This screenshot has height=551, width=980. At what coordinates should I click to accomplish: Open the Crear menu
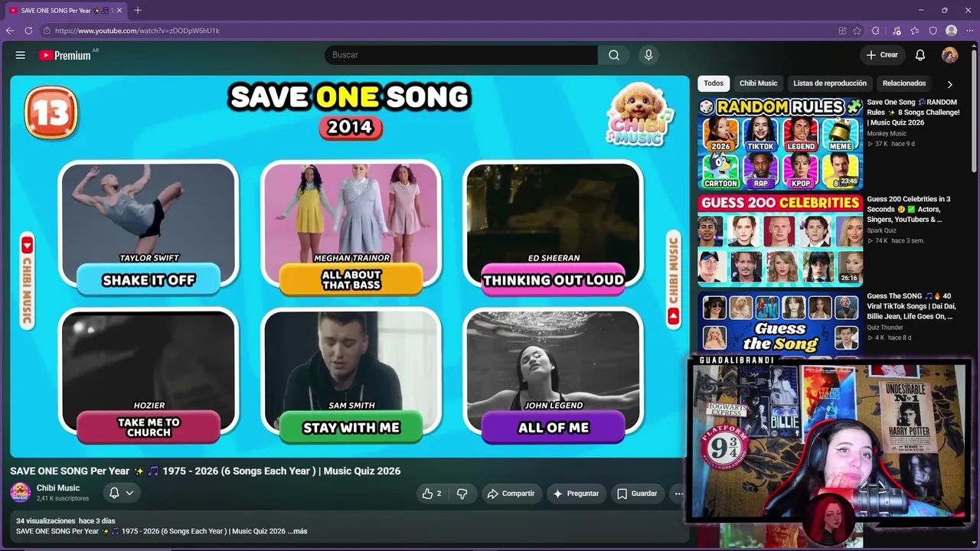tap(882, 55)
